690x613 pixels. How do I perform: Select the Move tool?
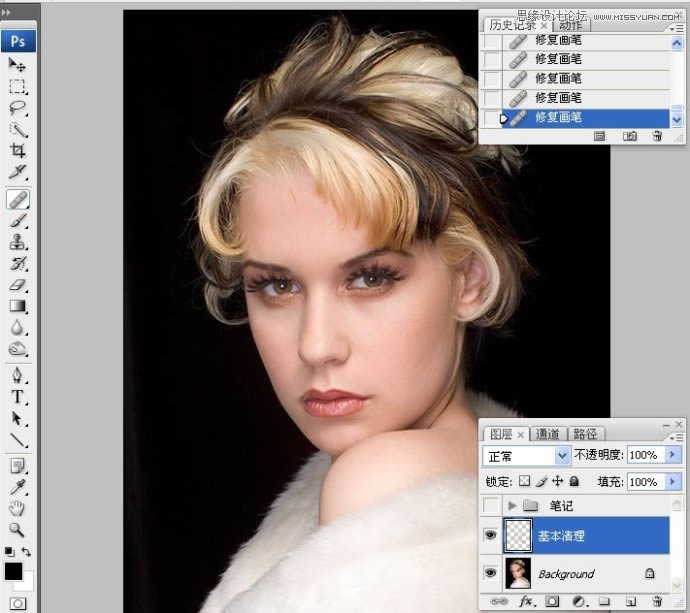18,65
